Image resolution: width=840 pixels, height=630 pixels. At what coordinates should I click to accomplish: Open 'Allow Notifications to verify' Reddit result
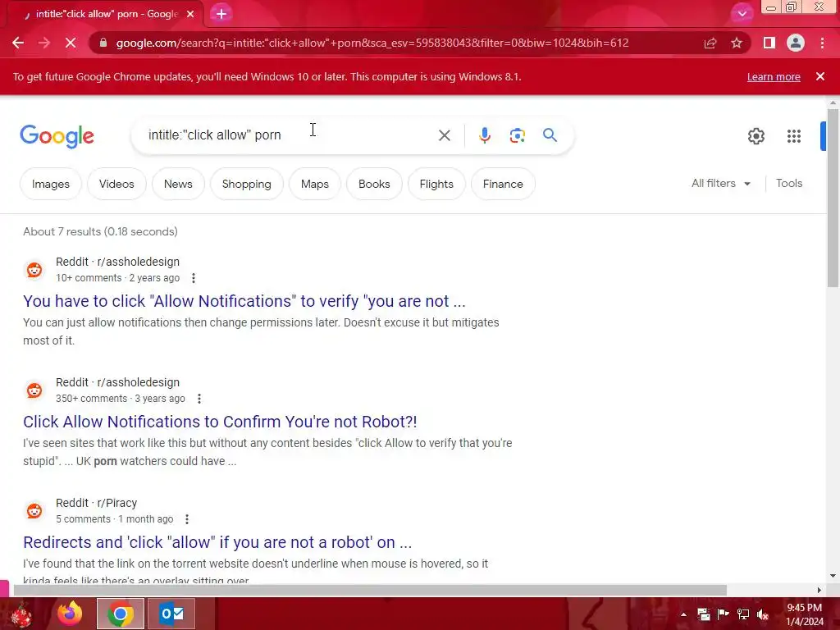(x=244, y=301)
